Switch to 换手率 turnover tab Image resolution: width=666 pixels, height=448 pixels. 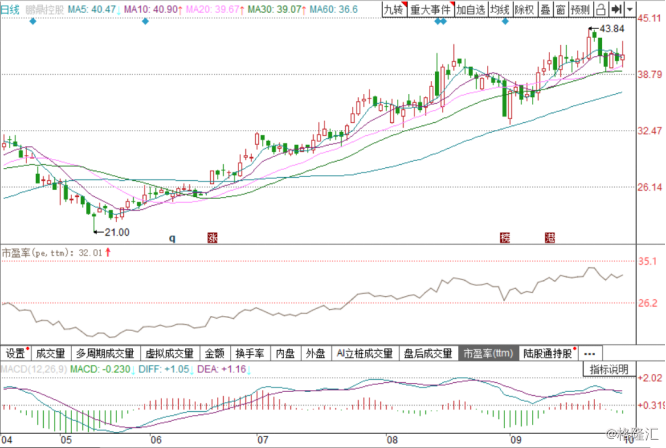pyautogui.click(x=250, y=353)
